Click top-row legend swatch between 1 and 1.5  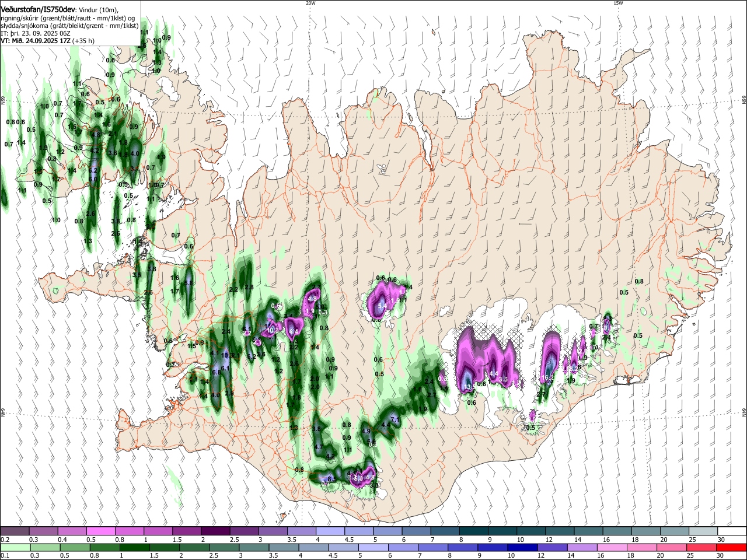pos(158,531)
